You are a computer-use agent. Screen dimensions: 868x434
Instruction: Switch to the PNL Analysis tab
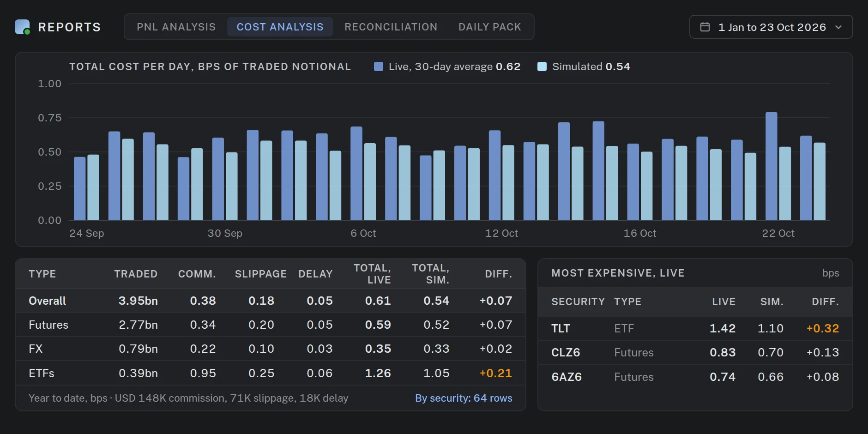pyautogui.click(x=176, y=27)
